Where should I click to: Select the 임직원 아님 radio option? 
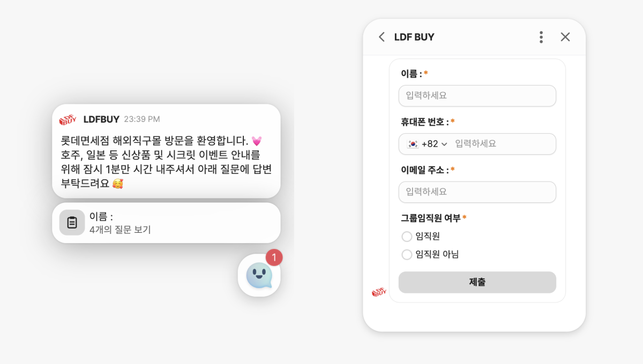[x=407, y=255]
